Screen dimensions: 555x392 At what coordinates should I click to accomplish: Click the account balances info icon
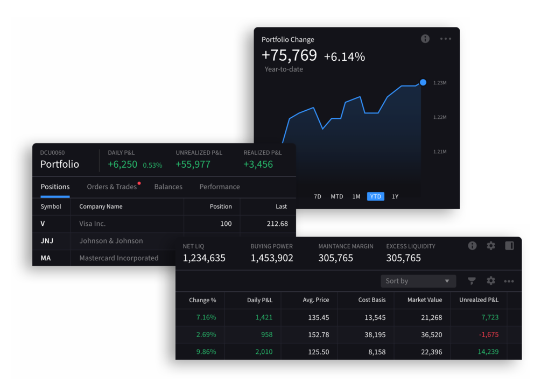pos(472,245)
